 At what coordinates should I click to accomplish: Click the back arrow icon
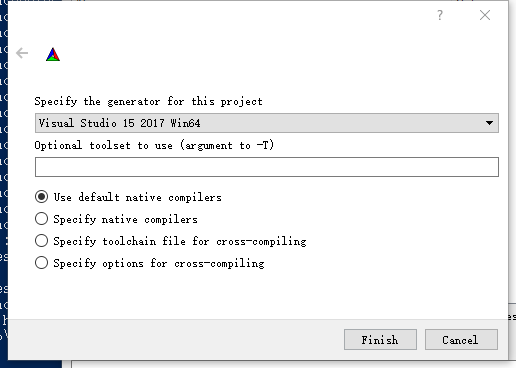tap(22, 53)
